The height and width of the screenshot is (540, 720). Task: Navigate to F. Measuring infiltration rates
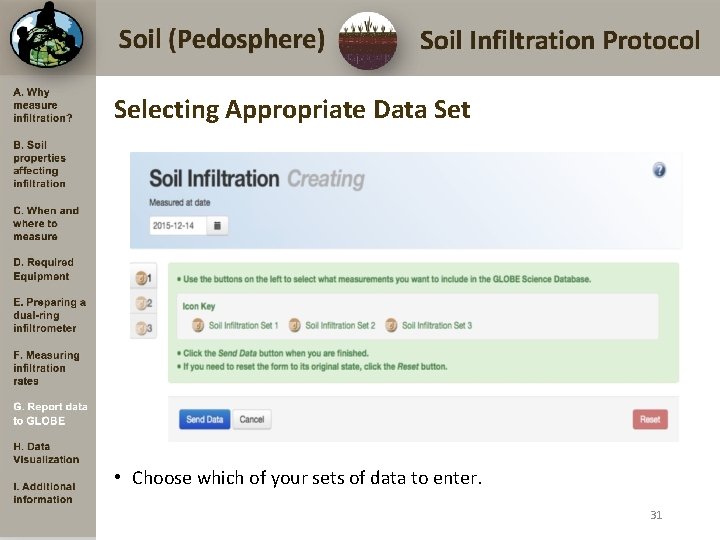[46, 368]
